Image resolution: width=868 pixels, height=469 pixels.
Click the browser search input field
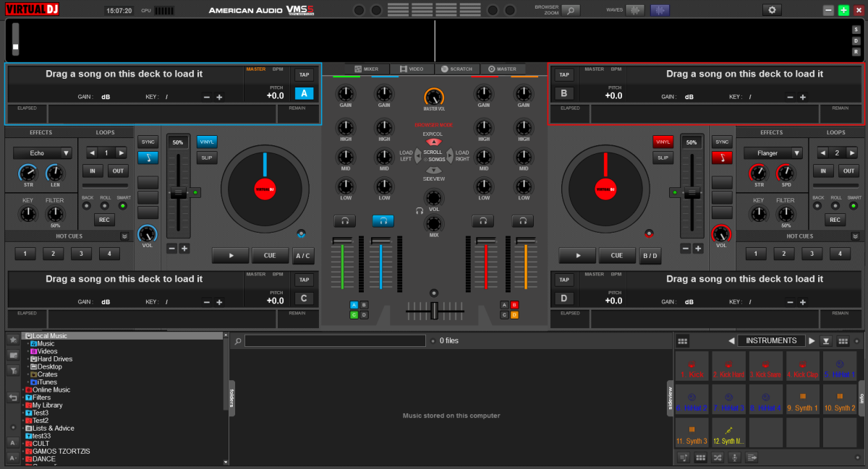click(335, 340)
